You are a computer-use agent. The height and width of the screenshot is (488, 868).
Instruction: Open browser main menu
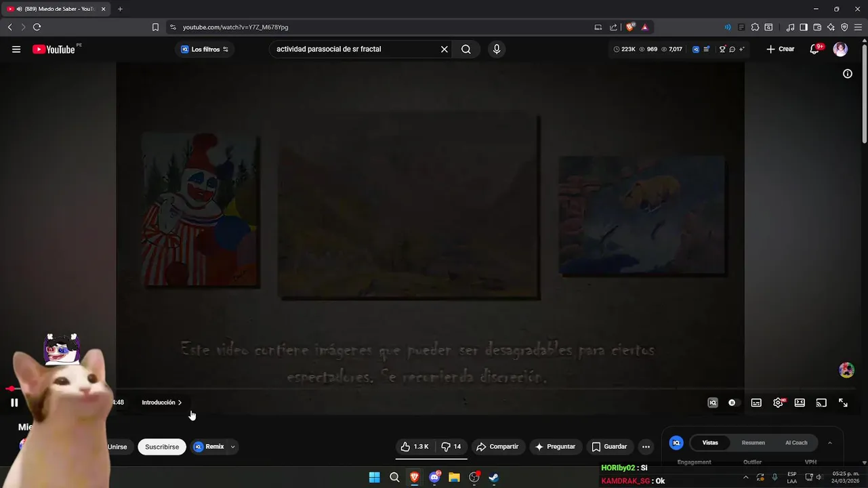(x=858, y=27)
